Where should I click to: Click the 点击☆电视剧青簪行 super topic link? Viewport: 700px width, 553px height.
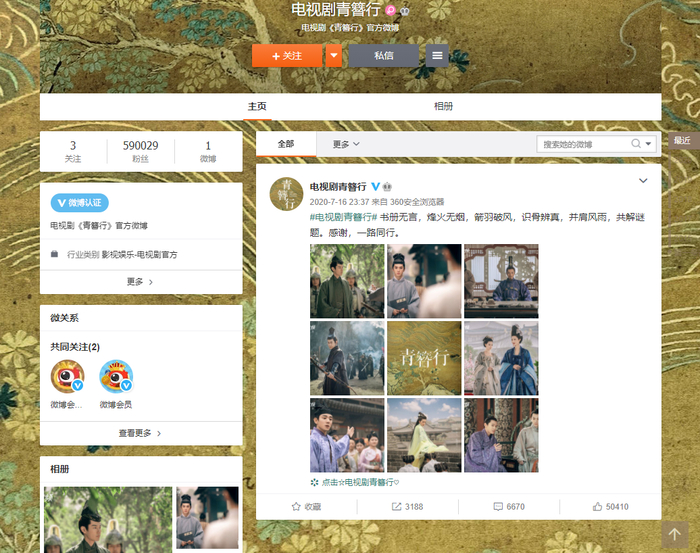pos(355,482)
